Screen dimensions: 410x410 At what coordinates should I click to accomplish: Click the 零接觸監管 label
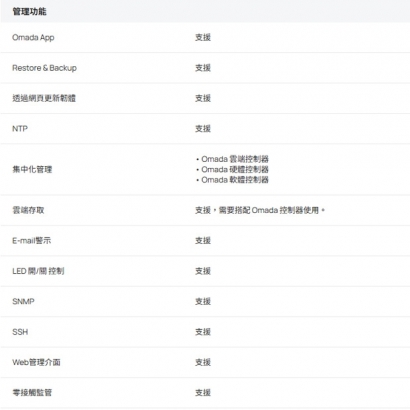32,393
